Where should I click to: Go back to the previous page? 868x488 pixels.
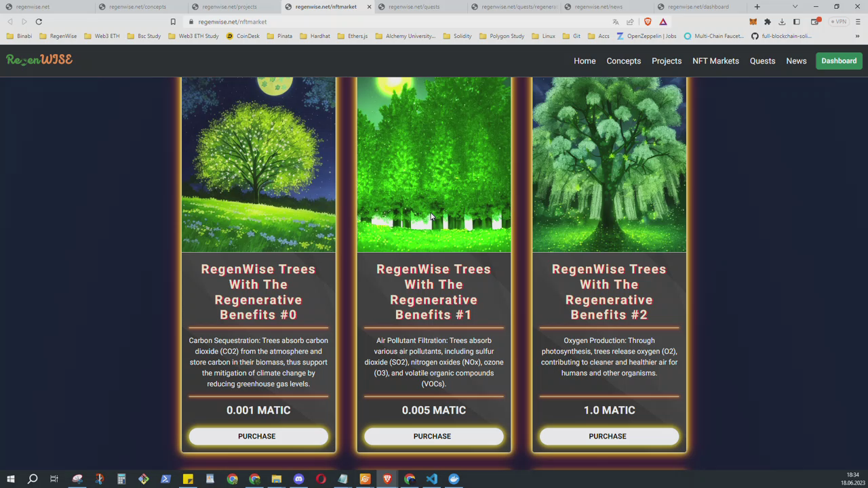pyautogui.click(x=10, y=22)
